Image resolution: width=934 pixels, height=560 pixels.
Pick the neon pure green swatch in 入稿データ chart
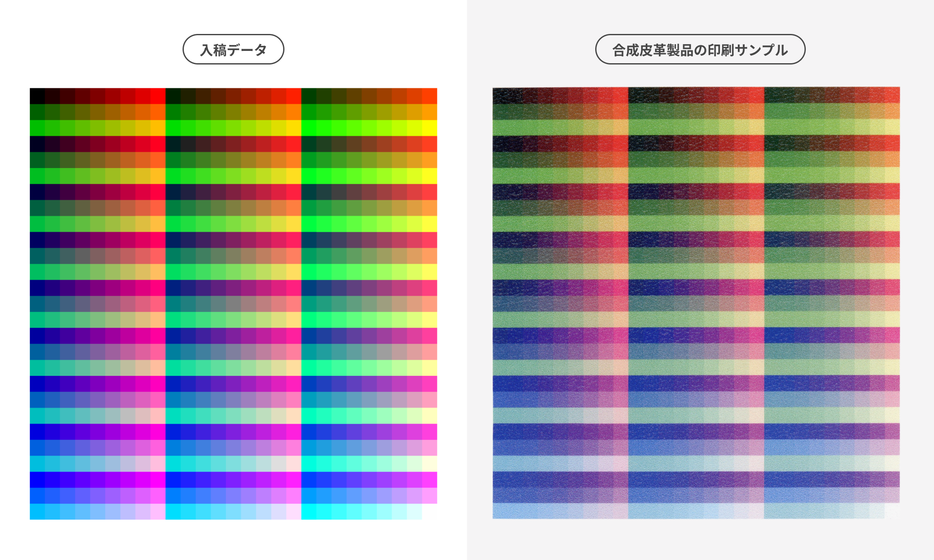click(309, 128)
